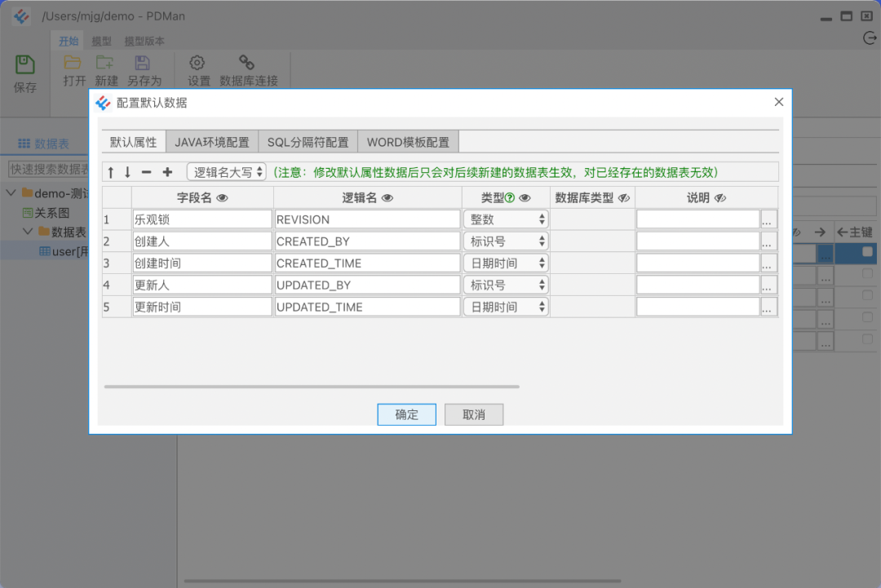Select row number 3 header cell
The height and width of the screenshot is (588, 881).
tap(117, 263)
